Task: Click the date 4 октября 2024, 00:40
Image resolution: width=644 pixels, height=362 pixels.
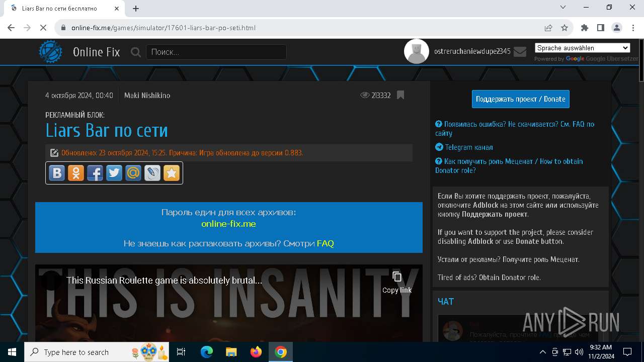Action: [x=79, y=95]
